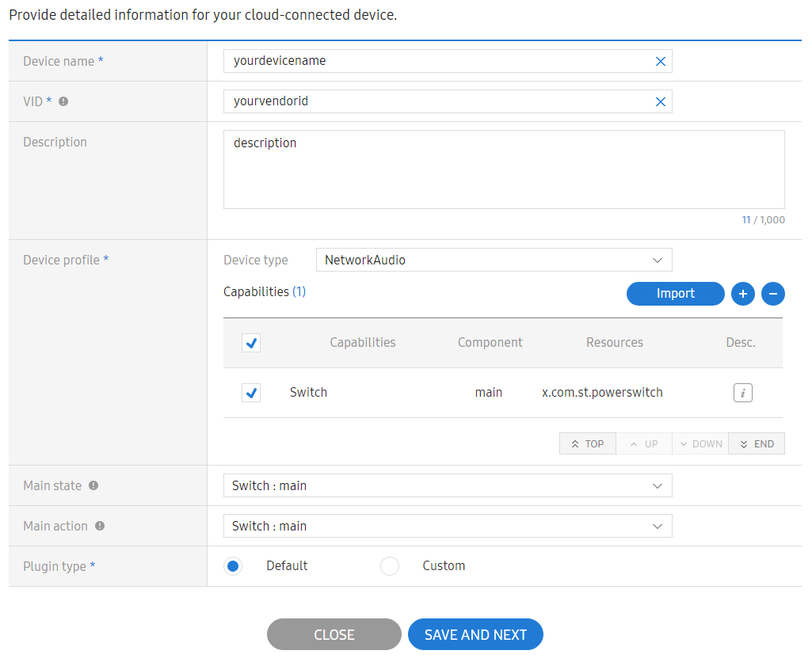Click the CLOSE button
812x658 pixels.
pyautogui.click(x=334, y=634)
